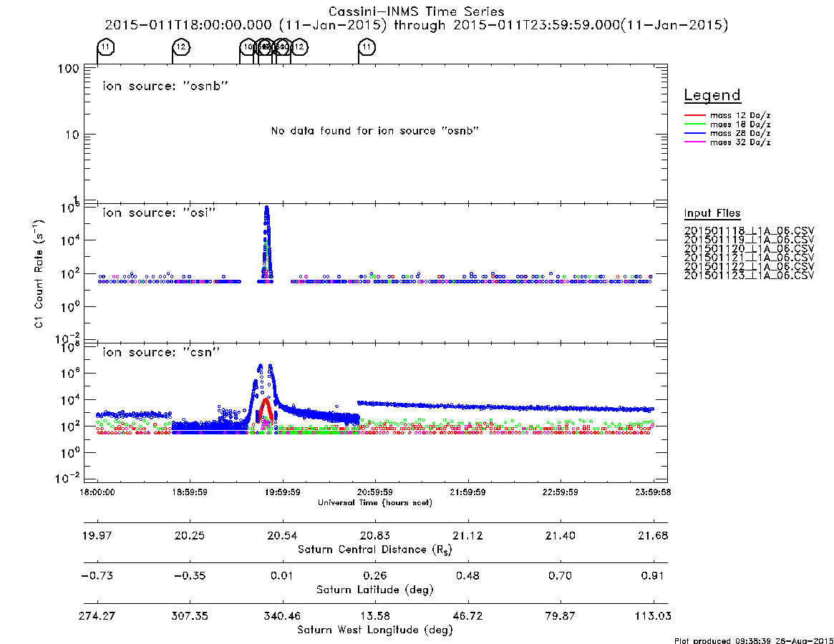Image resolution: width=834 pixels, height=644 pixels.
Task: Click the red mass 12 Da/z legend line
Action: [694, 115]
